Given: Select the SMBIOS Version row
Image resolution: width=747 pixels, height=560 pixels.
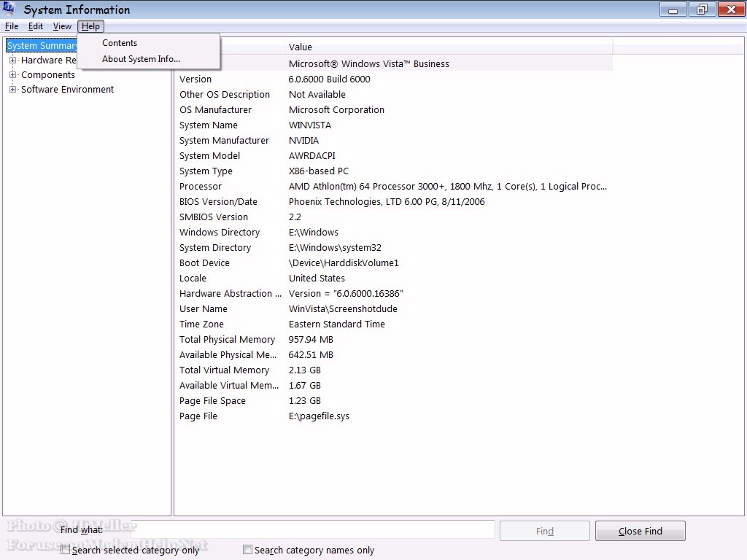Looking at the screenshot, I should click(393, 217).
